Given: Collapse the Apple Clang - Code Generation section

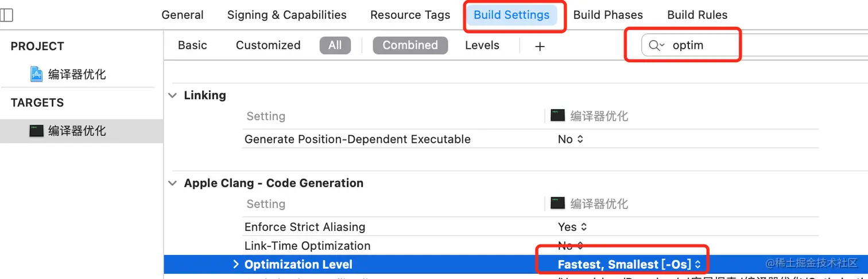Looking at the screenshot, I should point(172,183).
